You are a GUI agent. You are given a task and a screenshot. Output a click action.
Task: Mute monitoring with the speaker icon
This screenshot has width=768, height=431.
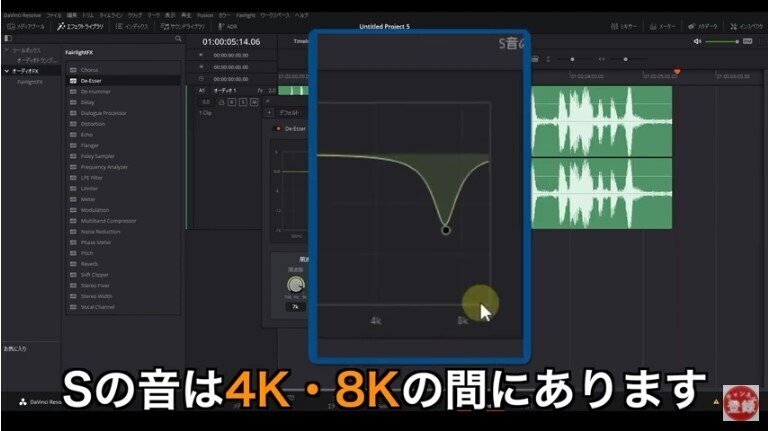[697, 42]
